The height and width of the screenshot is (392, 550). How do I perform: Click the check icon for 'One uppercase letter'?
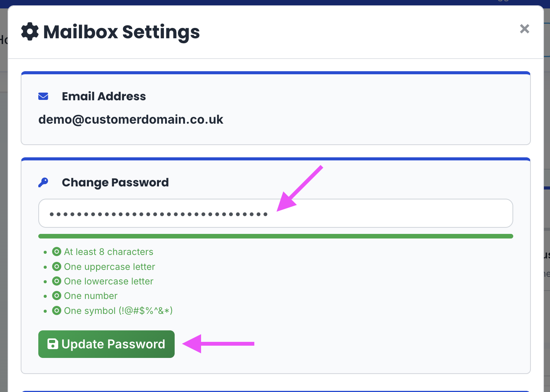click(x=57, y=266)
